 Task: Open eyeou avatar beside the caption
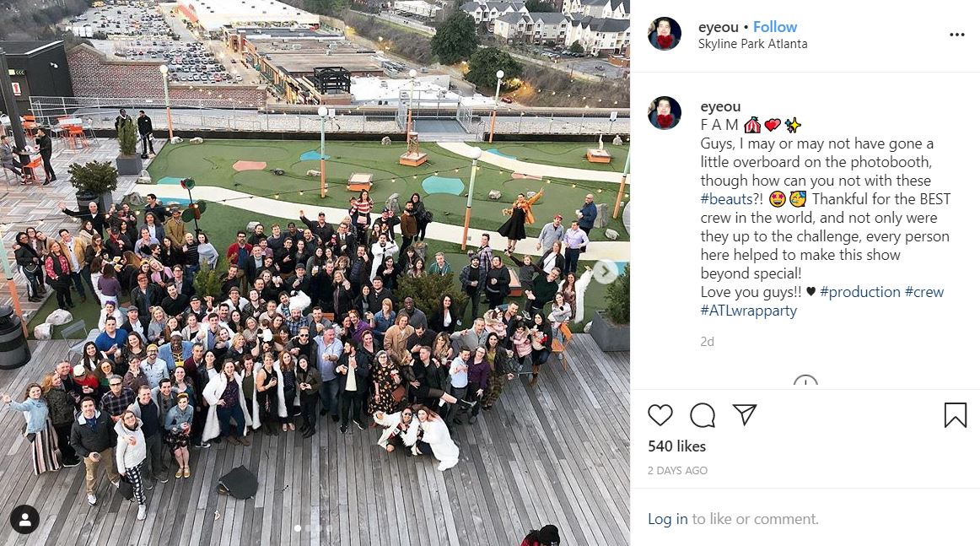665,113
